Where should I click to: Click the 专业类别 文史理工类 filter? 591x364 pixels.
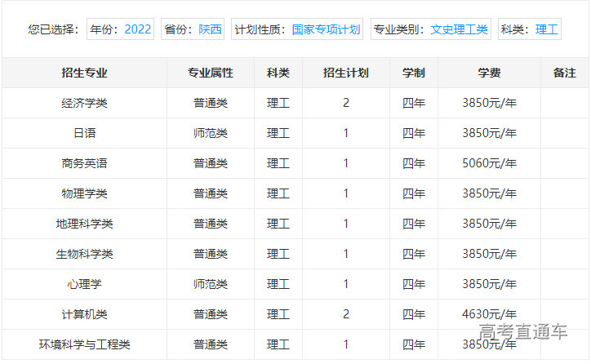pos(431,29)
